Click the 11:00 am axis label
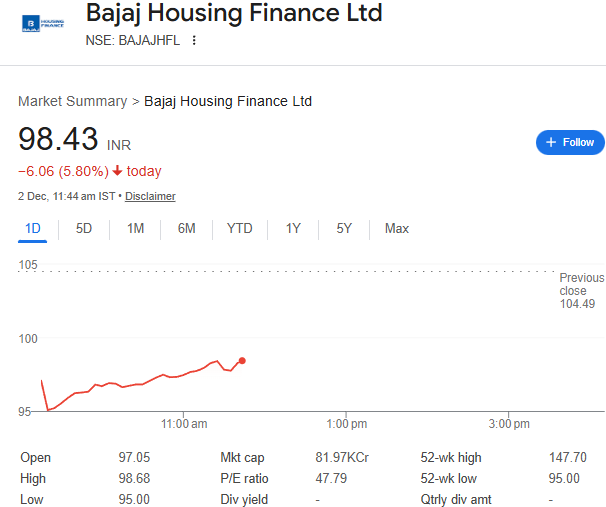Screen dimensions: 606x507 click(184, 424)
